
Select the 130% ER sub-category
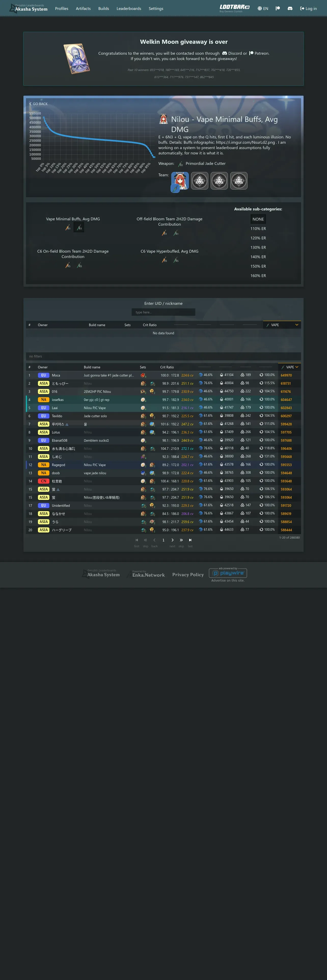click(x=258, y=247)
